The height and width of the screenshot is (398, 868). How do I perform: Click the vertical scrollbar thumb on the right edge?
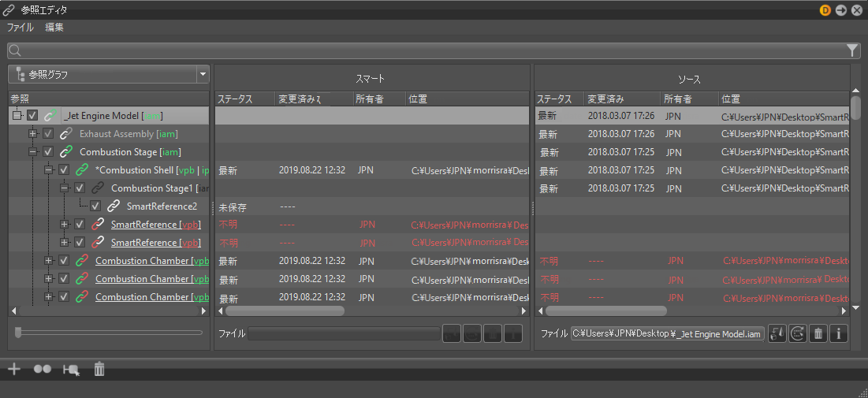pyautogui.click(x=856, y=107)
